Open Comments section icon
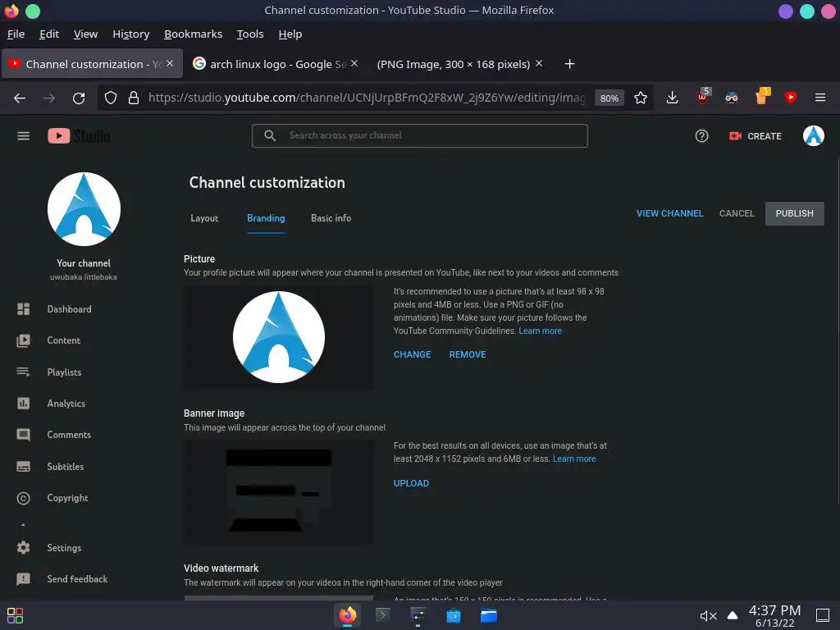The height and width of the screenshot is (630, 840). [23, 435]
